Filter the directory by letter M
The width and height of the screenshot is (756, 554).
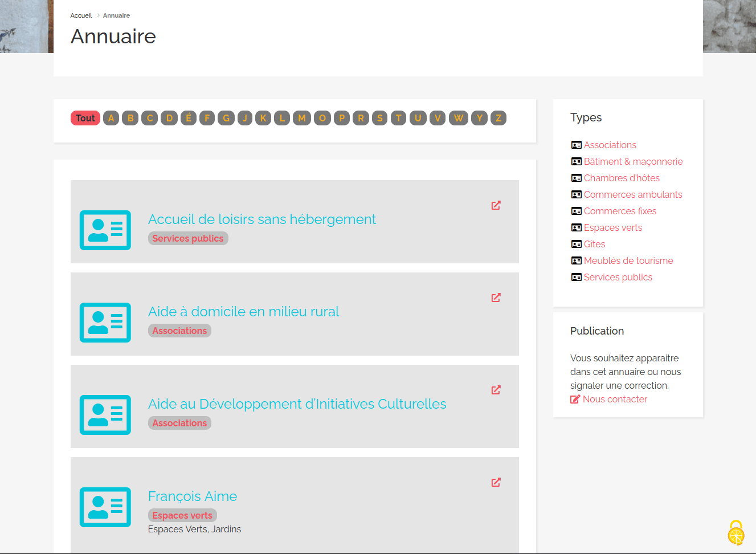pyautogui.click(x=302, y=118)
